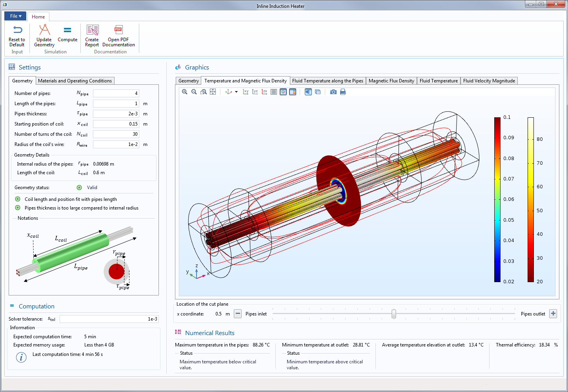Select the Home ribbon tab
This screenshot has height=392, width=568.
click(x=38, y=17)
